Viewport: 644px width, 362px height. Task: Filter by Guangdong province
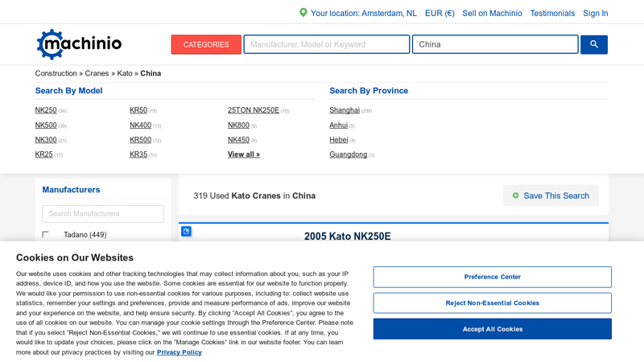coord(349,154)
